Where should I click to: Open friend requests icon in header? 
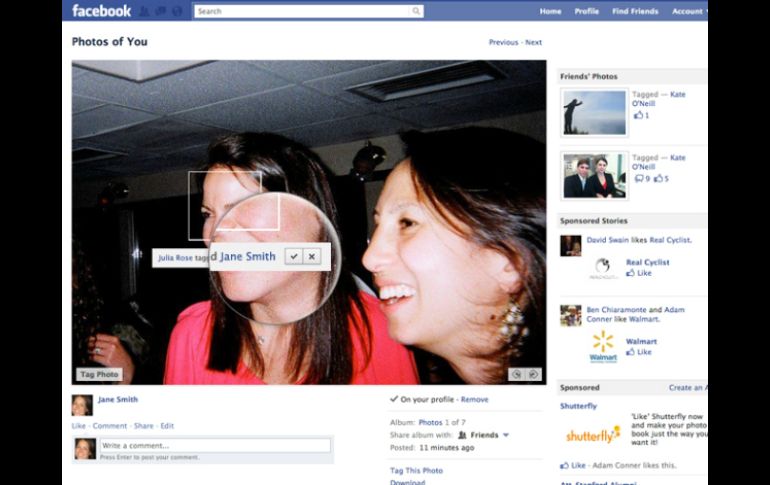144,11
